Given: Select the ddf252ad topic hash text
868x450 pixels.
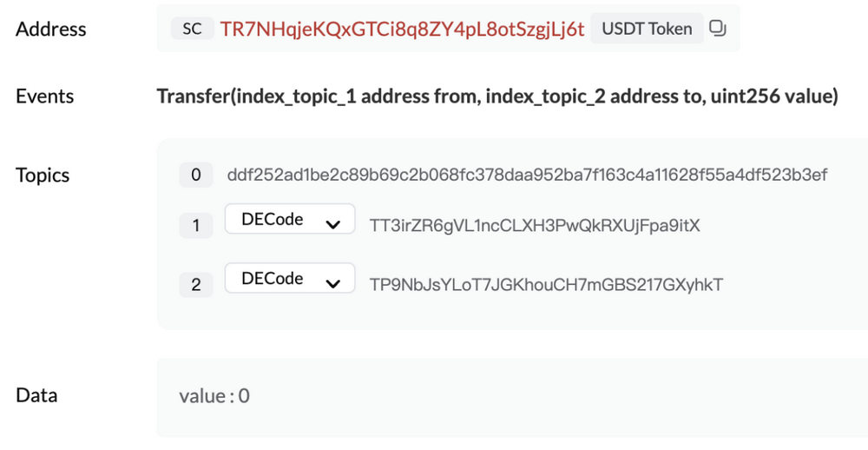Looking at the screenshot, I should click(527, 175).
